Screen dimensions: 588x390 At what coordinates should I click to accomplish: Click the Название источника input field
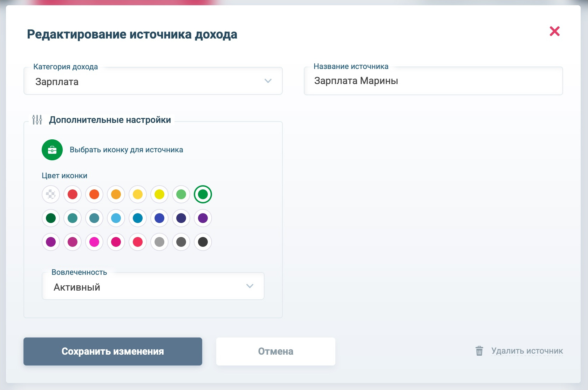[433, 81]
